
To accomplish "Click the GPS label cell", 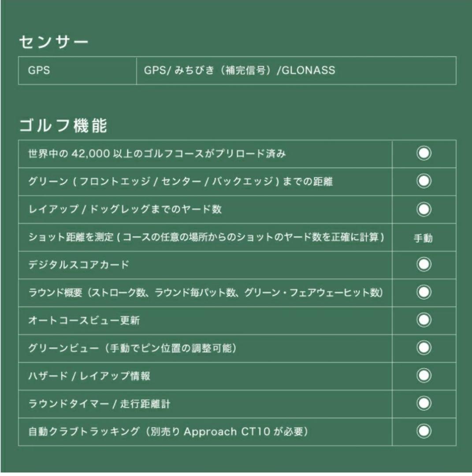I will coord(39,70).
